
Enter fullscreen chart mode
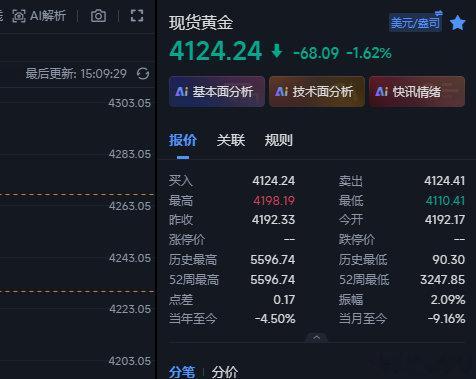point(137,16)
